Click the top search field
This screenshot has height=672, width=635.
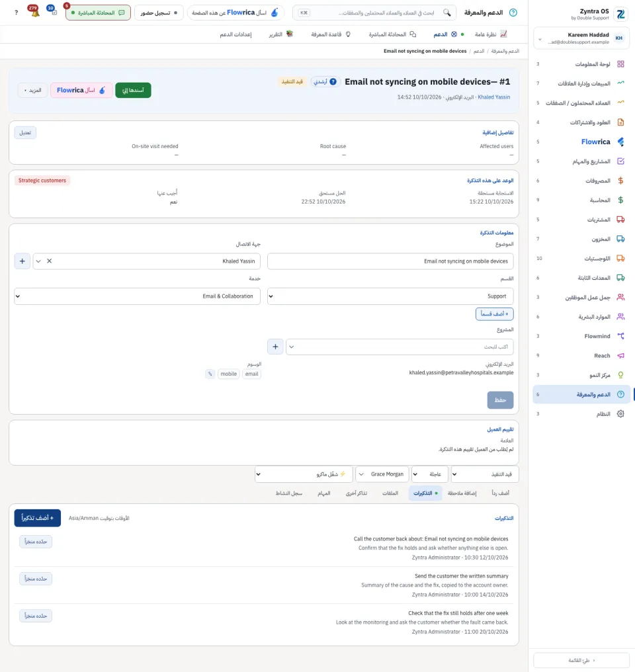tap(374, 13)
